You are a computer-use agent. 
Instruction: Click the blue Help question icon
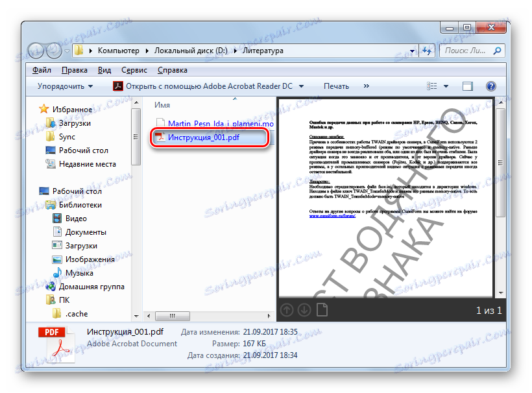pyautogui.click(x=490, y=86)
